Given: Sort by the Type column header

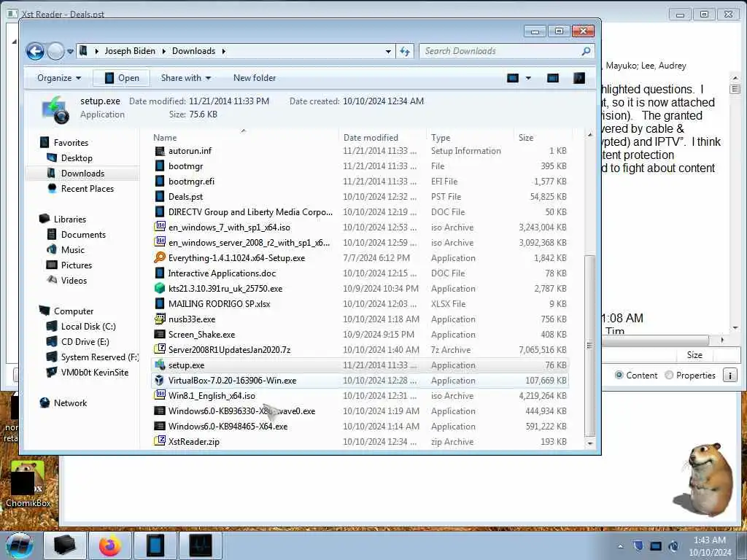Looking at the screenshot, I should (441, 138).
